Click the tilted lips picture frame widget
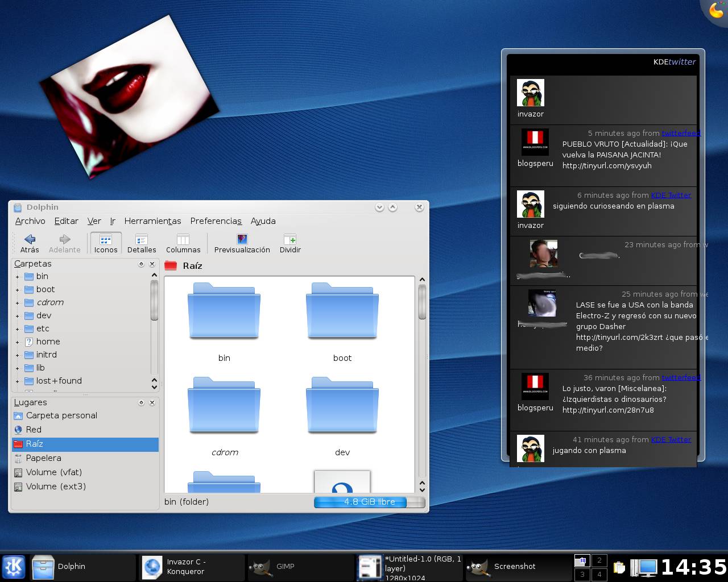The width and height of the screenshot is (728, 582). [x=130, y=97]
